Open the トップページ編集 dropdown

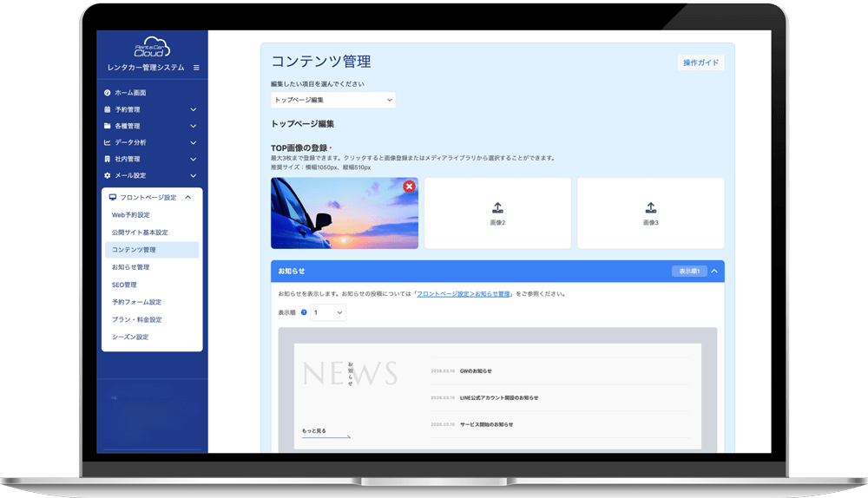pos(333,100)
